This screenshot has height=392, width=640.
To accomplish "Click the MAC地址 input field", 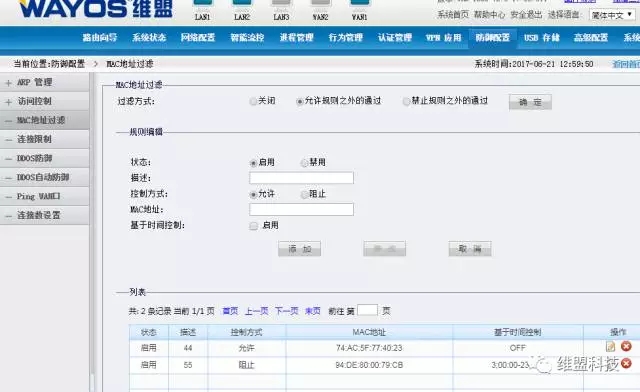I will pyautogui.click(x=301, y=209).
